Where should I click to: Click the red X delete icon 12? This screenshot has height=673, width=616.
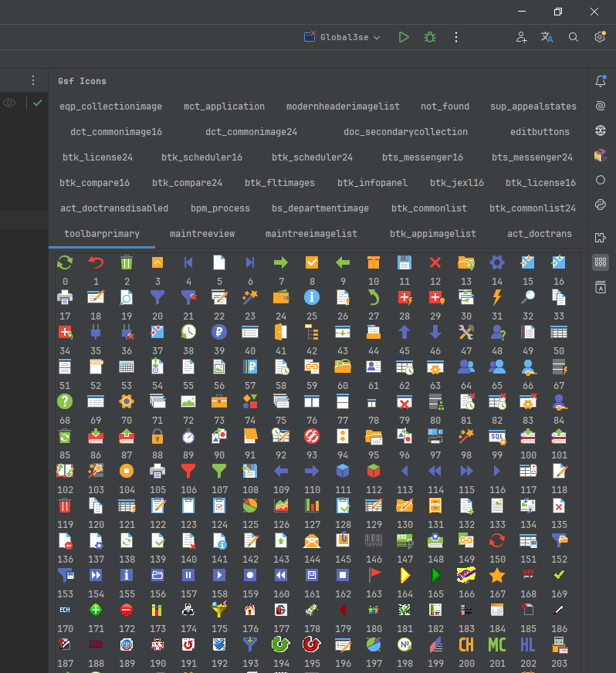click(435, 262)
